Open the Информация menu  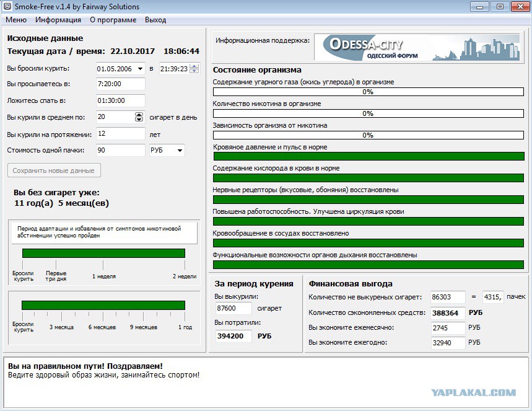tap(58, 20)
